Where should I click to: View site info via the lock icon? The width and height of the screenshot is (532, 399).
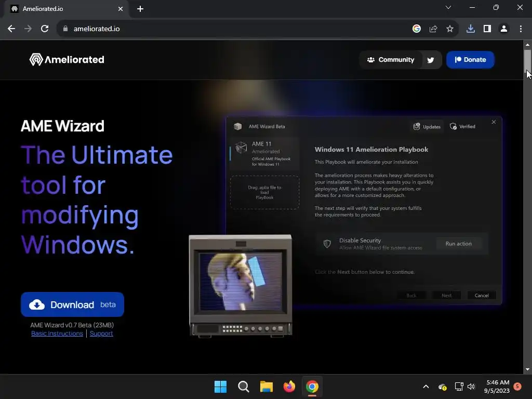(x=65, y=29)
